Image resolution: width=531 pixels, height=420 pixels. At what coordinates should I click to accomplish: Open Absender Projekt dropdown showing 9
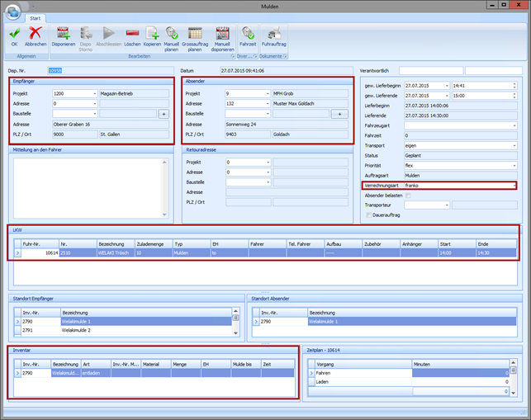[268, 94]
